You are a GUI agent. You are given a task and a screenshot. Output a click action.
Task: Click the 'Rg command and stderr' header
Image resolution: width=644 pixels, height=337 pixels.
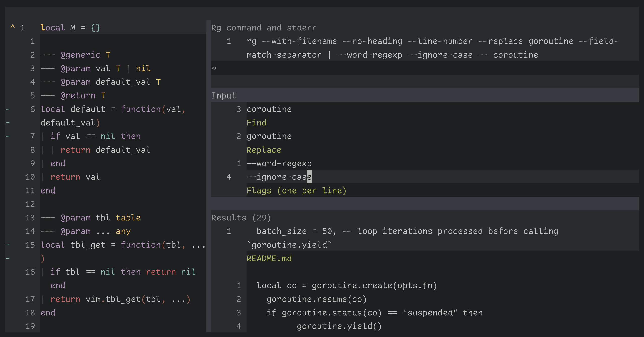click(264, 28)
